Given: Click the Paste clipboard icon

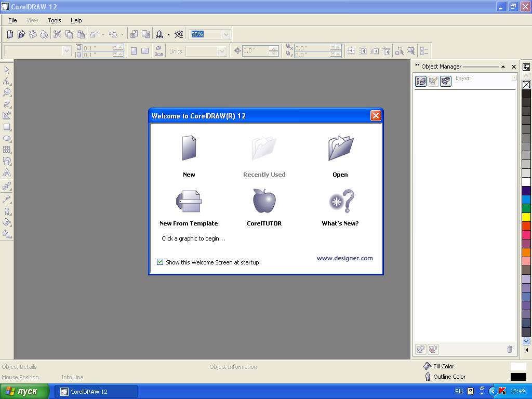Looking at the screenshot, I should 81,34.
